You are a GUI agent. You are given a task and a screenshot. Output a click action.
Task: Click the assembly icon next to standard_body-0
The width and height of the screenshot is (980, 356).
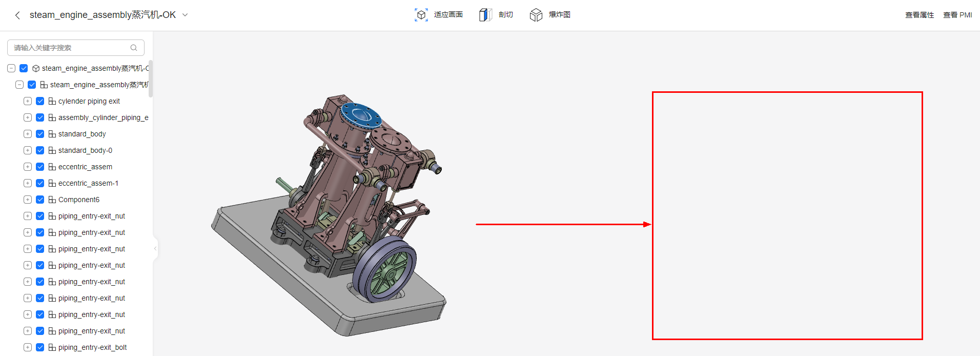click(x=52, y=150)
